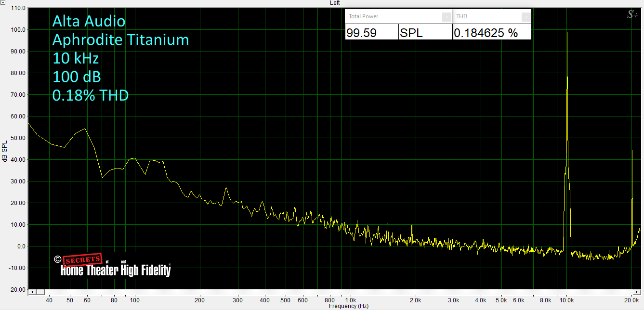Click the 20.0k frequency axis tick label
This screenshot has width=644, height=310.
click(x=631, y=300)
